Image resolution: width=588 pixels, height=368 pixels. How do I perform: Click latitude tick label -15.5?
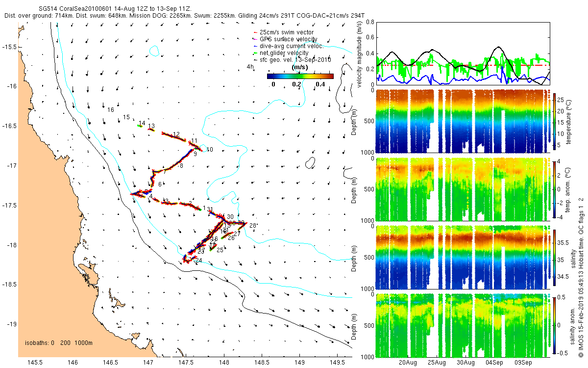coord(10,47)
